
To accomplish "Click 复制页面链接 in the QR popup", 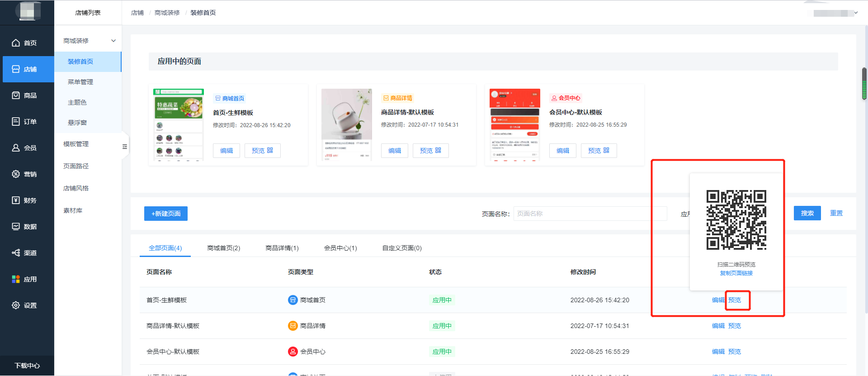I will 736,273.
